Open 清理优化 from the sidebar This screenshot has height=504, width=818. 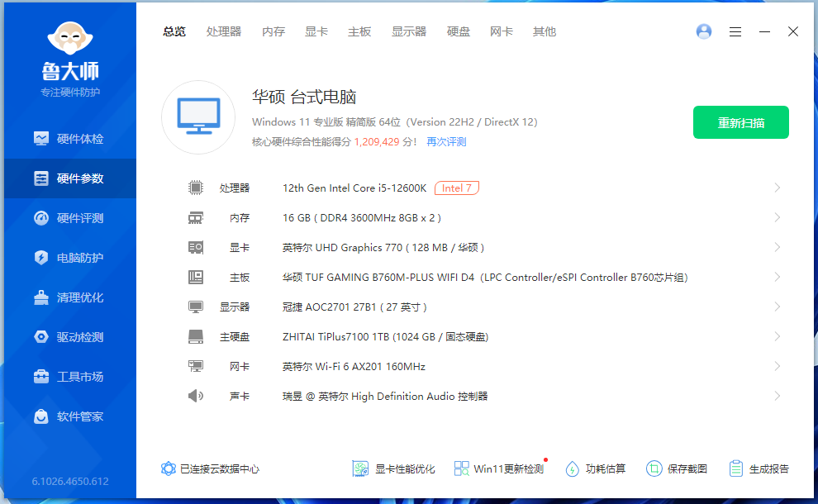pyautogui.click(x=70, y=297)
